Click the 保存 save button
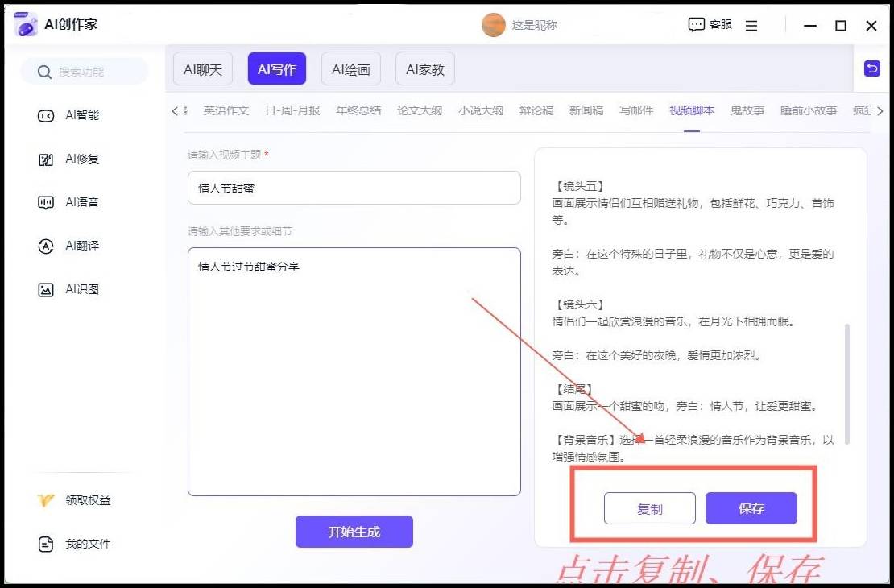The width and height of the screenshot is (894, 588). [x=751, y=508]
